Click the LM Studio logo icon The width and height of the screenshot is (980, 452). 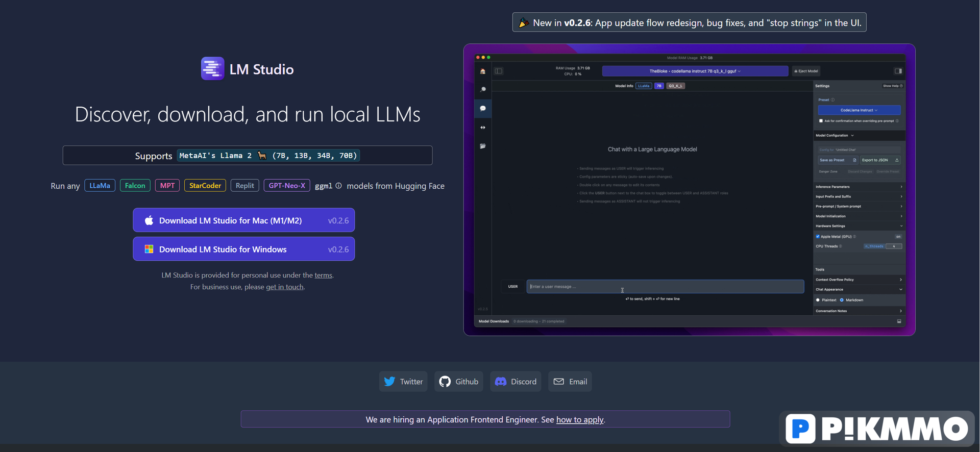[x=212, y=68]
